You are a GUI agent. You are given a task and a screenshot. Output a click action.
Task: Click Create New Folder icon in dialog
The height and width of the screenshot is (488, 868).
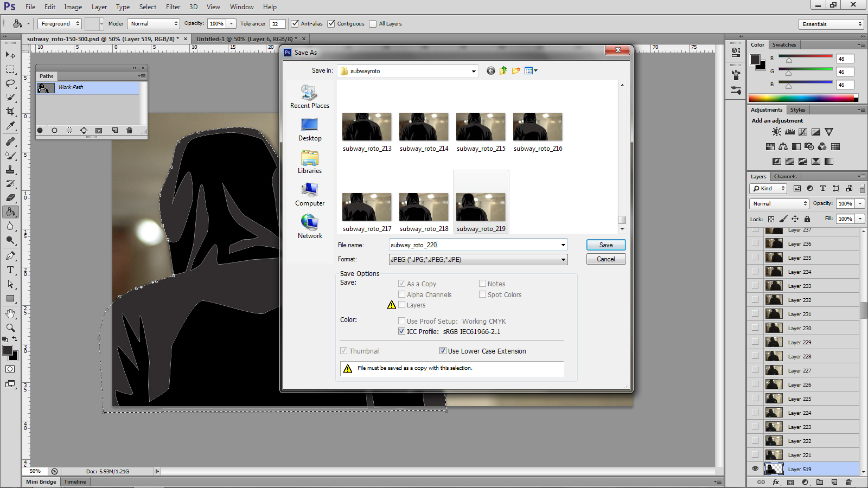coord(515,71)
